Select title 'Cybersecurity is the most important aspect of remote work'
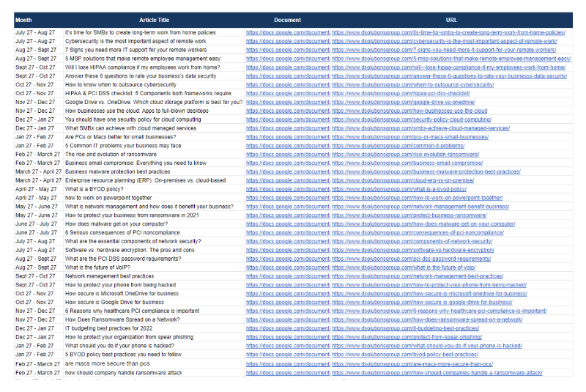The image size is (586, 392). click(x=136, y=41)
